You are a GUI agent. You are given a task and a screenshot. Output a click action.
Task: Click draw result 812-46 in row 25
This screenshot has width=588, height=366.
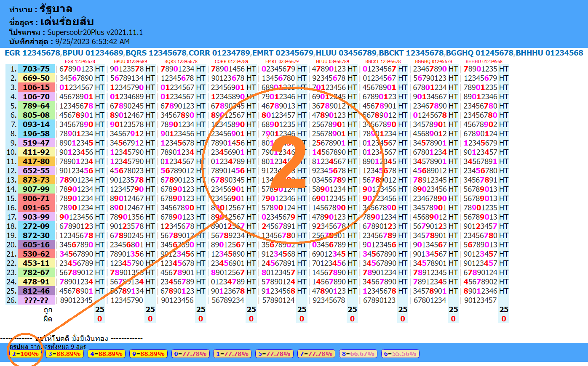point(36,291)
